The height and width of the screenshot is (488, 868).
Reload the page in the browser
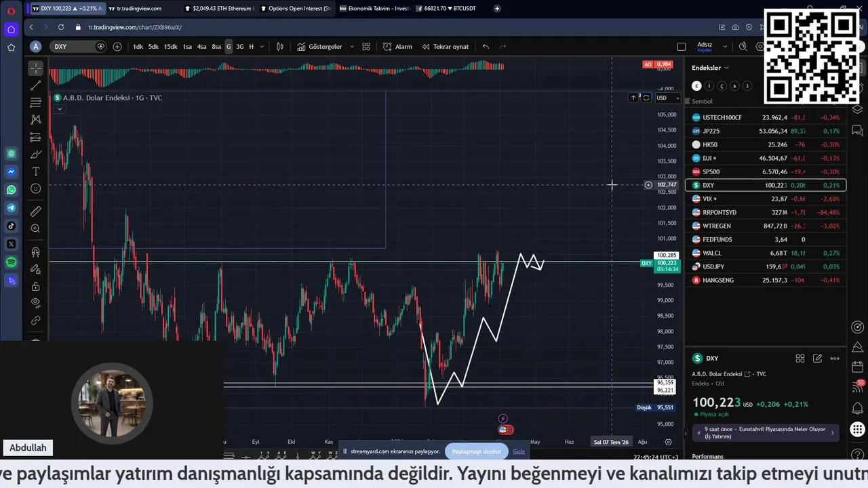[x=61, y=27]
